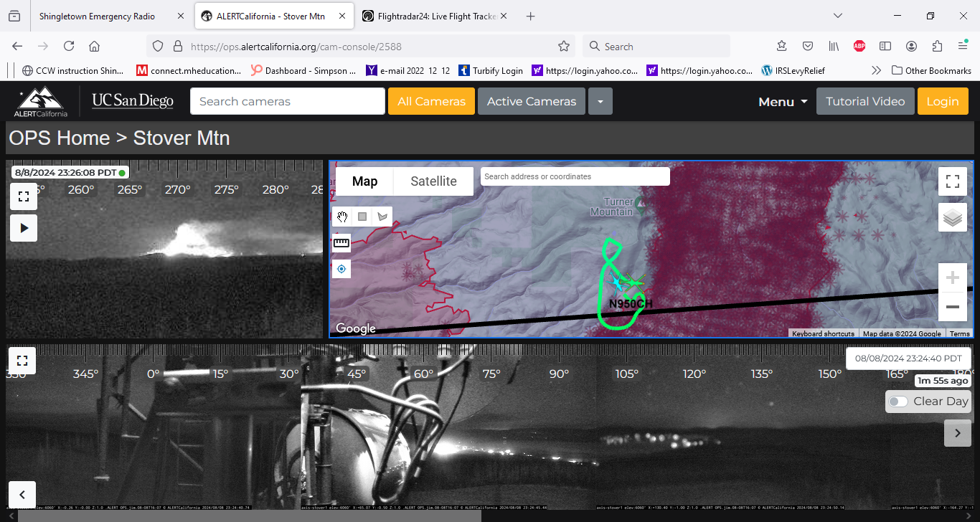Click the Search cameras input field

287,102
